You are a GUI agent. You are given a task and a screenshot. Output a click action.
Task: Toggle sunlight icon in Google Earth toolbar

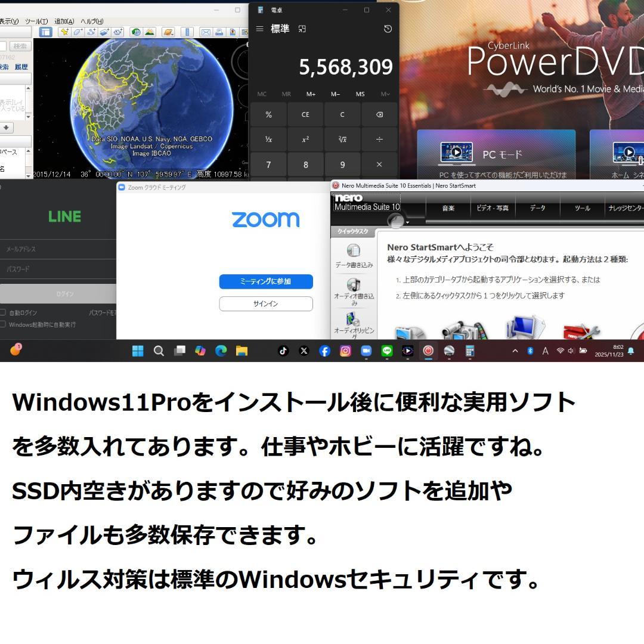pyautogui.click(x=150, y=32)
